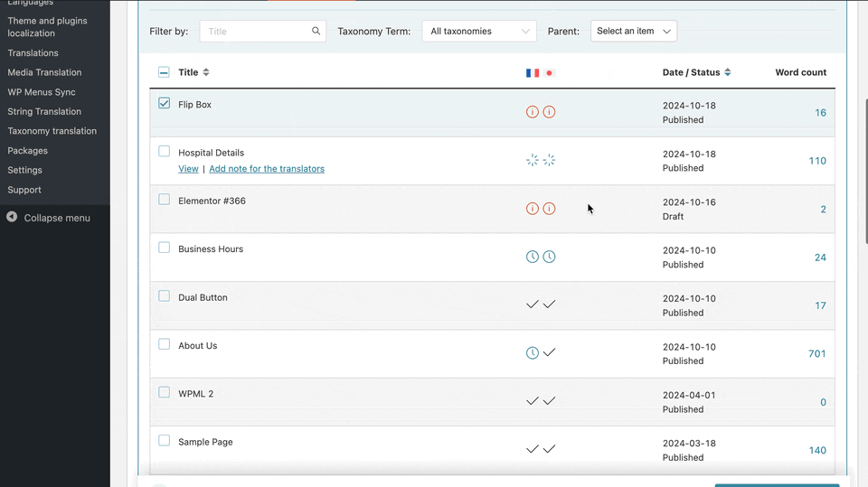Click second checkmark for Dual Button
The width and height of the screenshot is (868, 487).
coord(549,304)
